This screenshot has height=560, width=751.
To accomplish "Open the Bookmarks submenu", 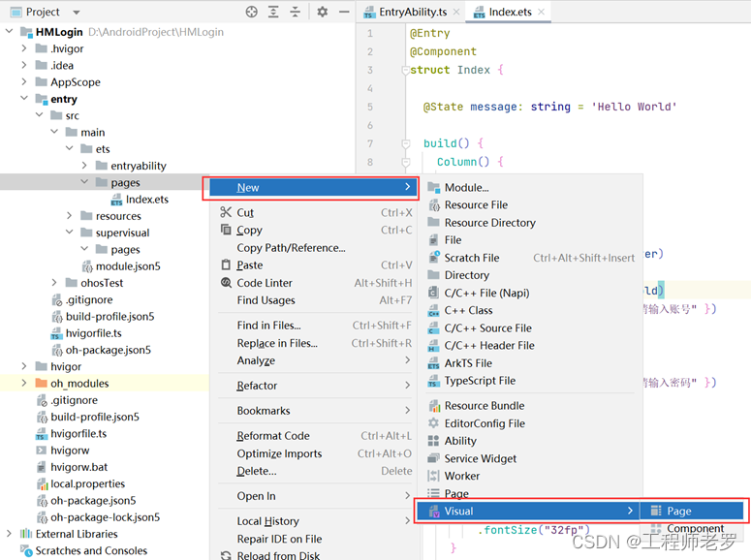I will click(x=316, y=411).
